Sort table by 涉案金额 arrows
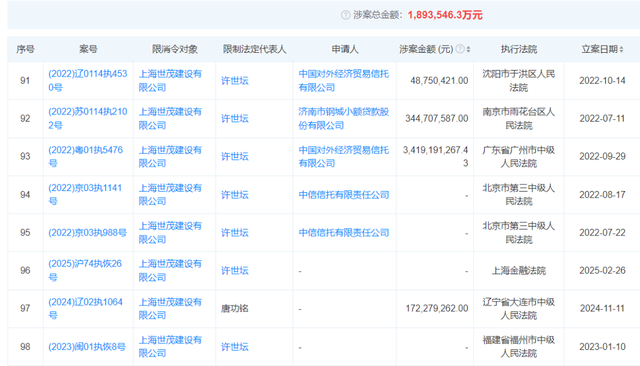This screenshot has height=366, width=640. click(468, 49)
